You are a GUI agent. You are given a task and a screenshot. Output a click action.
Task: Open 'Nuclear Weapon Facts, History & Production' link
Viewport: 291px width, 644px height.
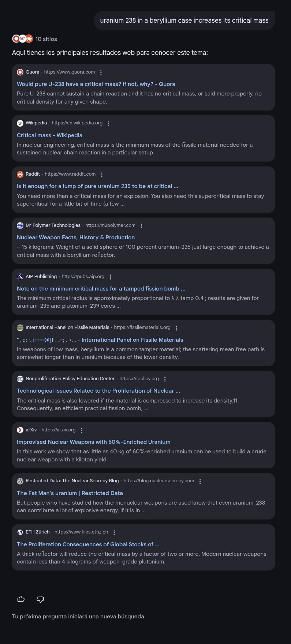point(76,237)
